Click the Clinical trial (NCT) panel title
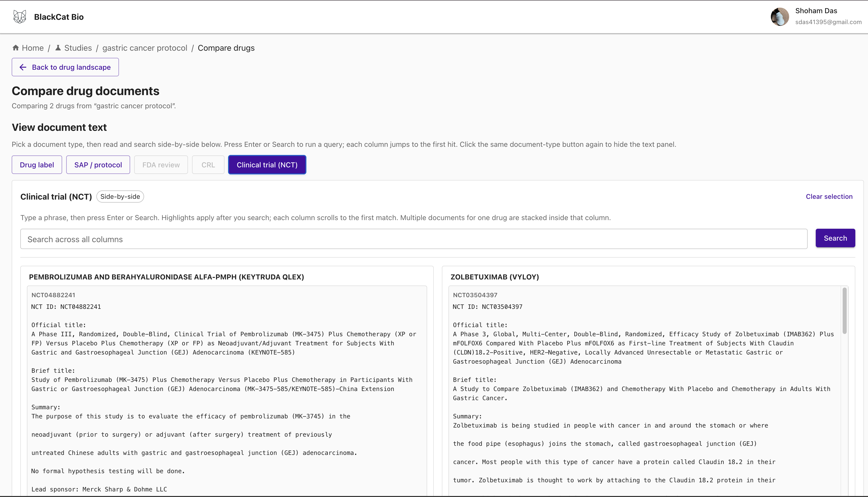868x497 pixels. [x=56, y=197]
